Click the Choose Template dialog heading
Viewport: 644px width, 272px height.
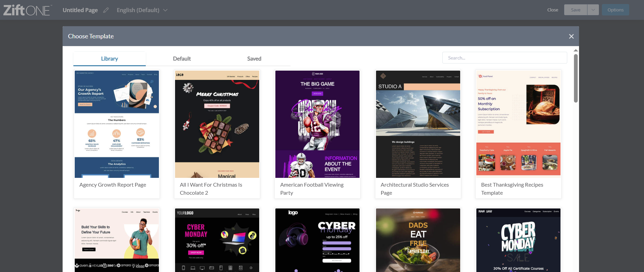91,36
